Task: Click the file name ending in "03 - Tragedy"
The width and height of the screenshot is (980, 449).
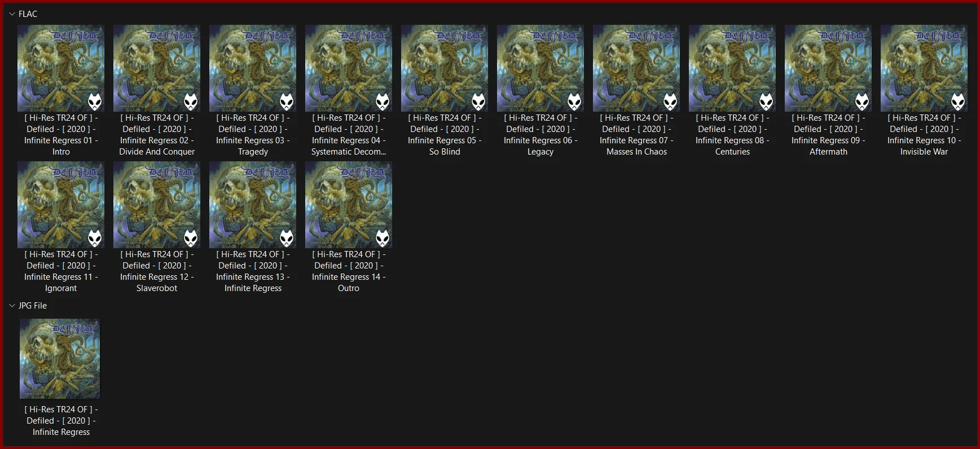Action: point(253,135)
